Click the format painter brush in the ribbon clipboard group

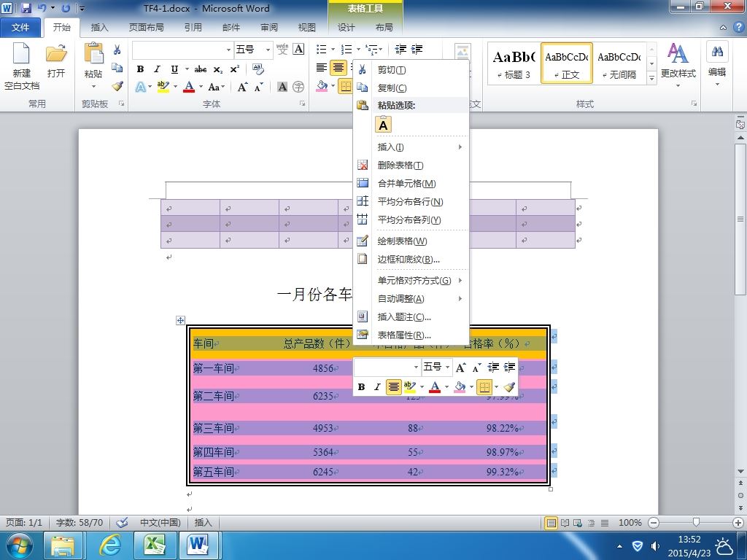click(x=117, y=86)
